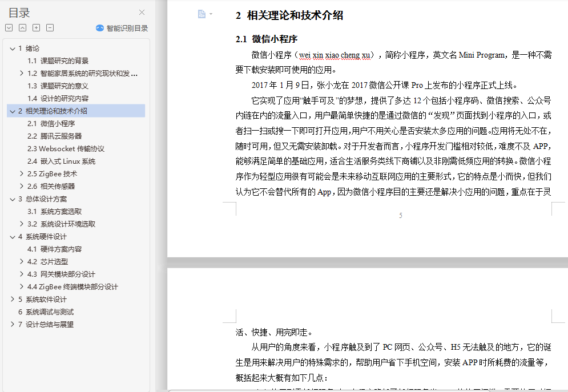The height and width of the screenshot is (392, 568).
Task: Jump to 1.3 课题研究的意义
Action: point(58,86)
